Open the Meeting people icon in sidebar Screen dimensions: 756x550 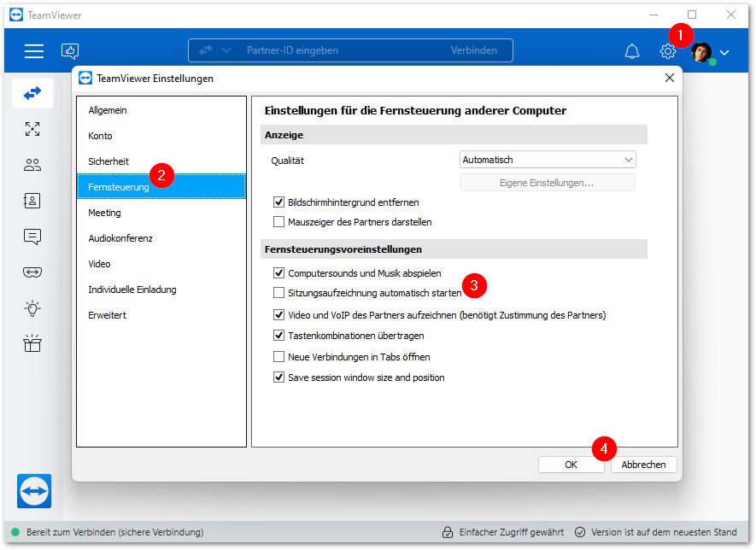[32, 165]
